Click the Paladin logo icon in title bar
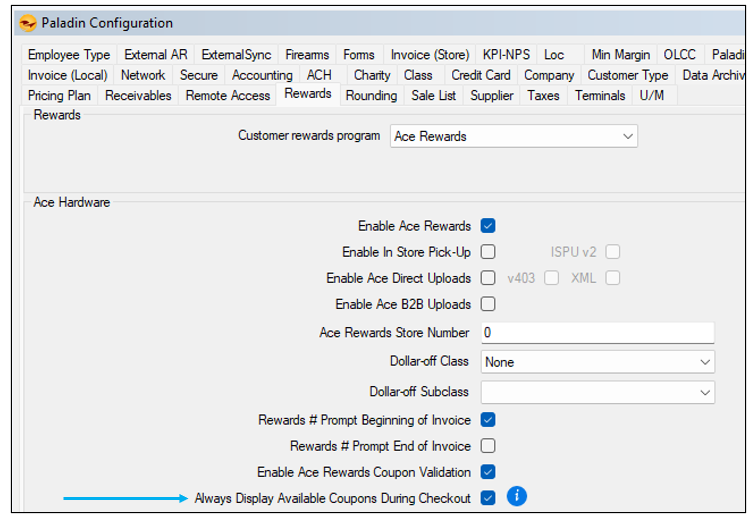 point(28,23)
